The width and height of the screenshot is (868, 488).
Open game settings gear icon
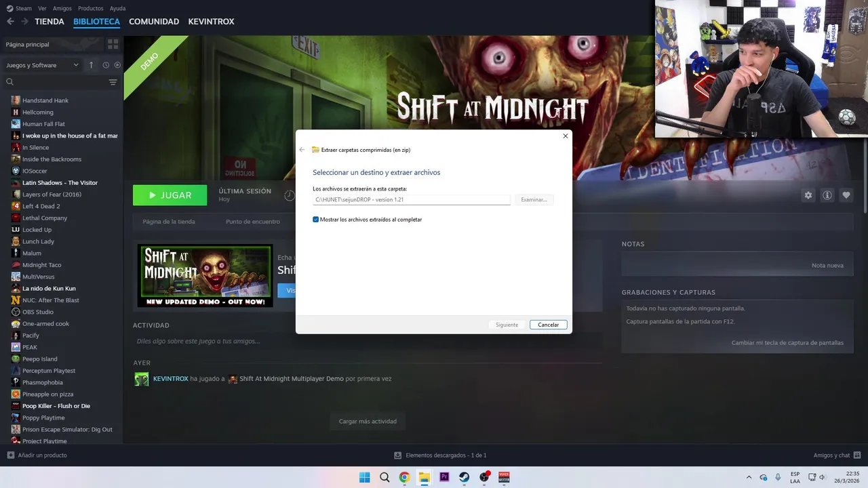click(808, 195)
